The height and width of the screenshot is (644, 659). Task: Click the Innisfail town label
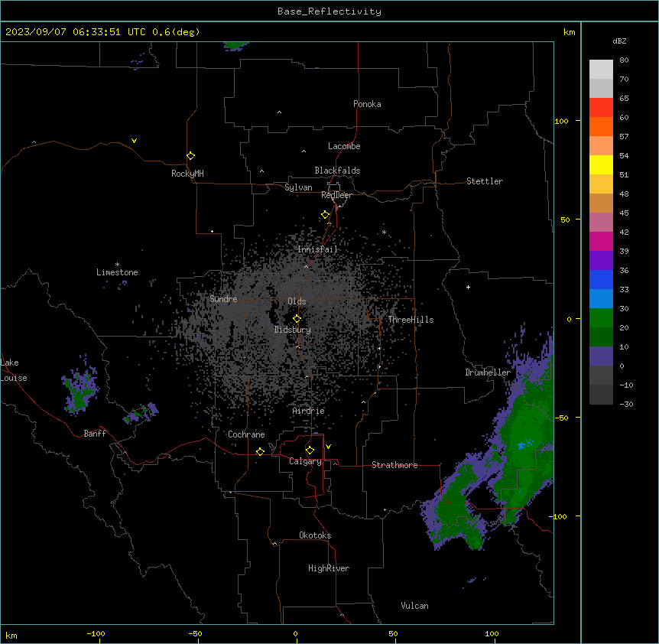(317, 249)
